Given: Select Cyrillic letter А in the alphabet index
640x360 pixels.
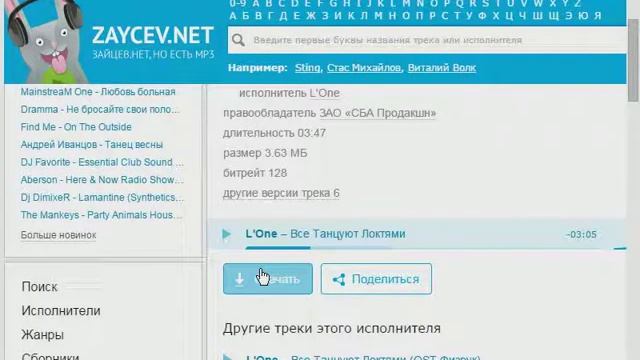Looking at the screenshot, I should pos(233,16).
